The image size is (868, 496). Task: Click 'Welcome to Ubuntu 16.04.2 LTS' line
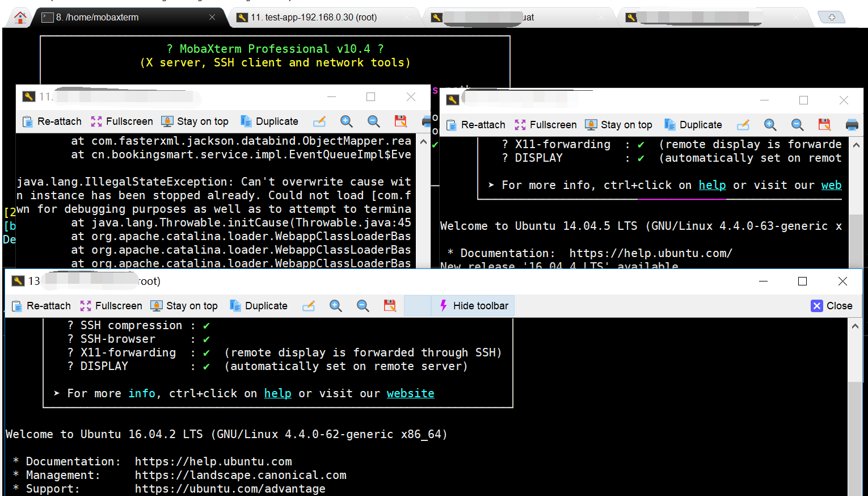click(226, 434)
